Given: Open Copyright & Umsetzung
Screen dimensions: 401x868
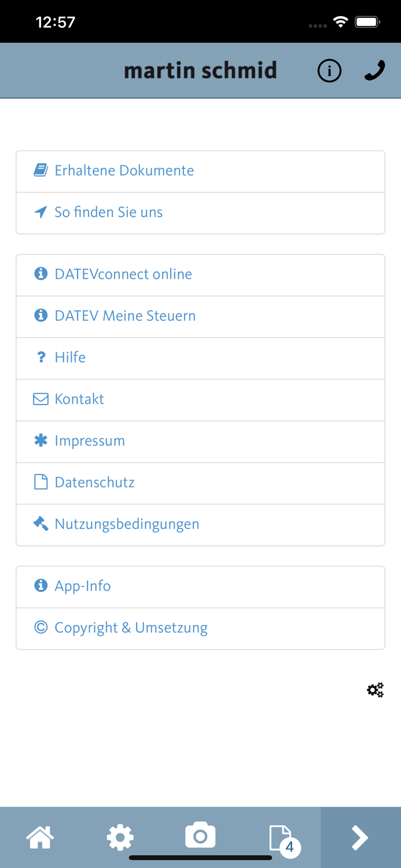Looking at the screenshot, I should point(200,628).
